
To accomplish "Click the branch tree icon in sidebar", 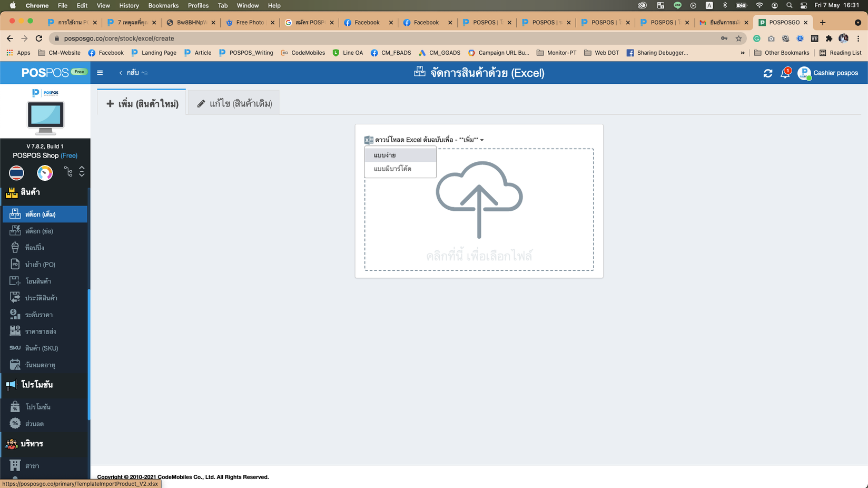I will (x=68, y=172).
